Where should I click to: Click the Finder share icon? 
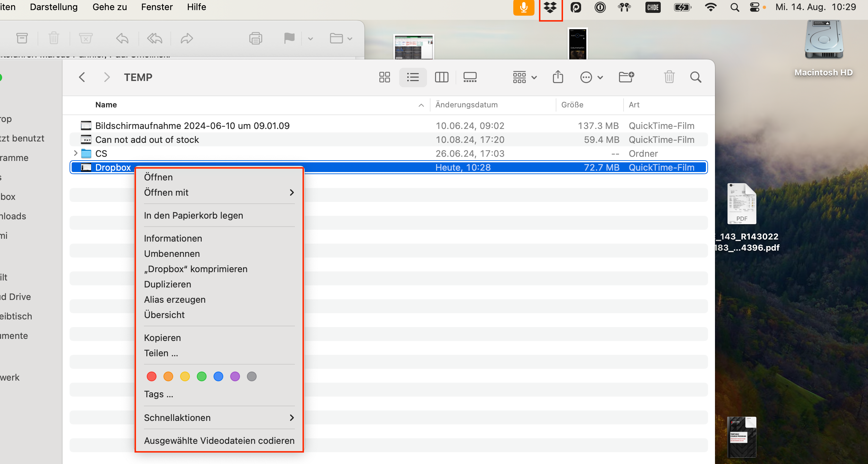[x=558, y=77]
